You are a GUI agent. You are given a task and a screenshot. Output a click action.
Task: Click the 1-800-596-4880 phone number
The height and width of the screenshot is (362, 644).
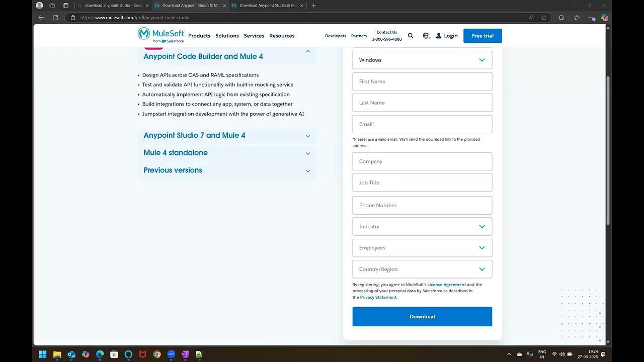[386, 39]
